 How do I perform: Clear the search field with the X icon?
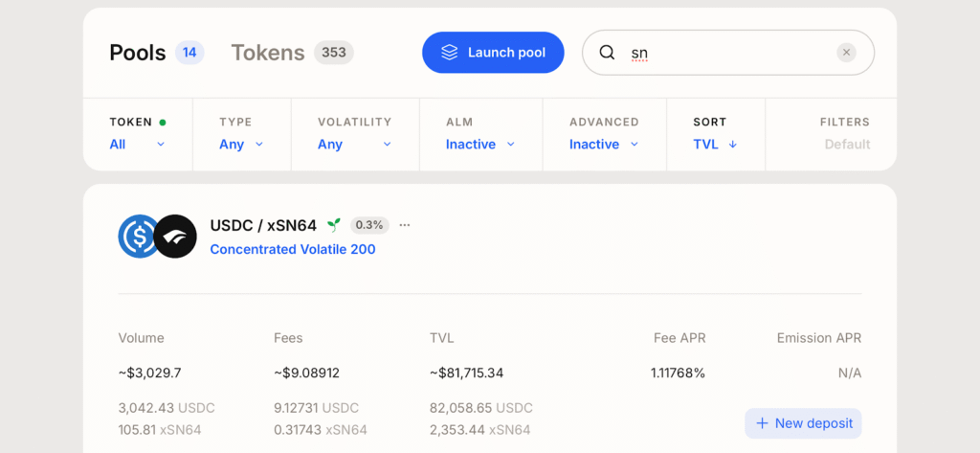coord(846,53)
